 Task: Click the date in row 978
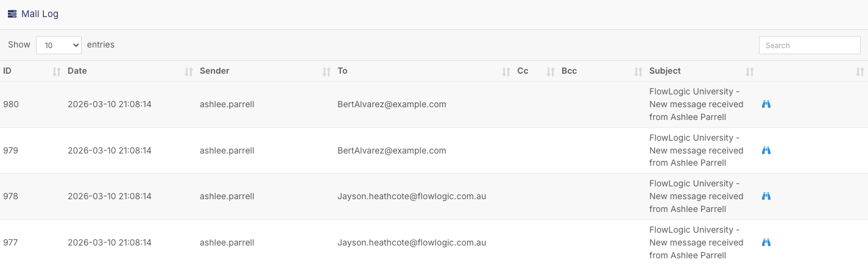click(x=110, y=196)
